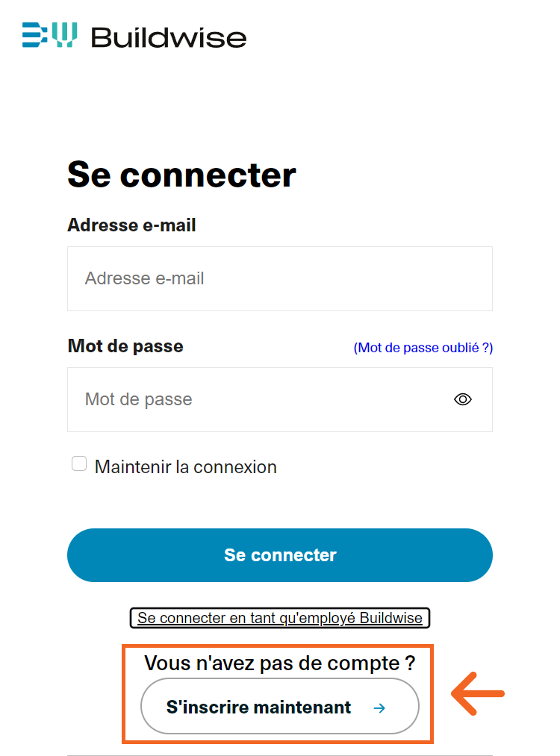The width and height of the screenshot is (560, 756).
Task: Click the Adresse e-mail placeholder text
Action: pyautogui.click(x=145, y=278)
